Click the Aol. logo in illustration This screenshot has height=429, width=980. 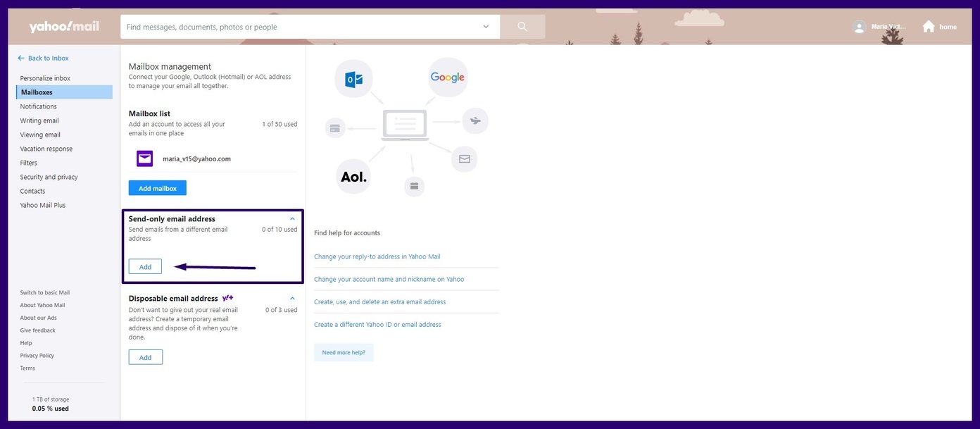(353, 177)
